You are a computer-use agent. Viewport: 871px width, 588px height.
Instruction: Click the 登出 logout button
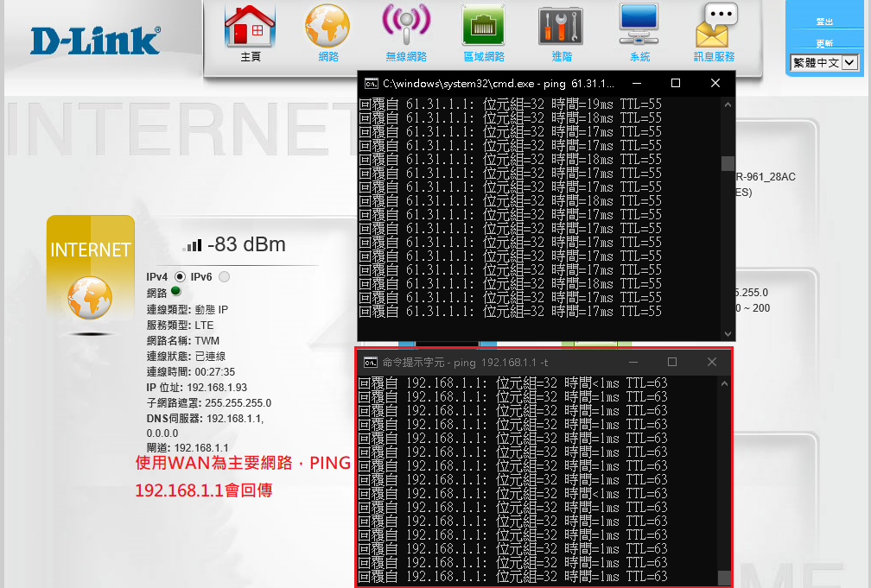click(x=824, y=22)
